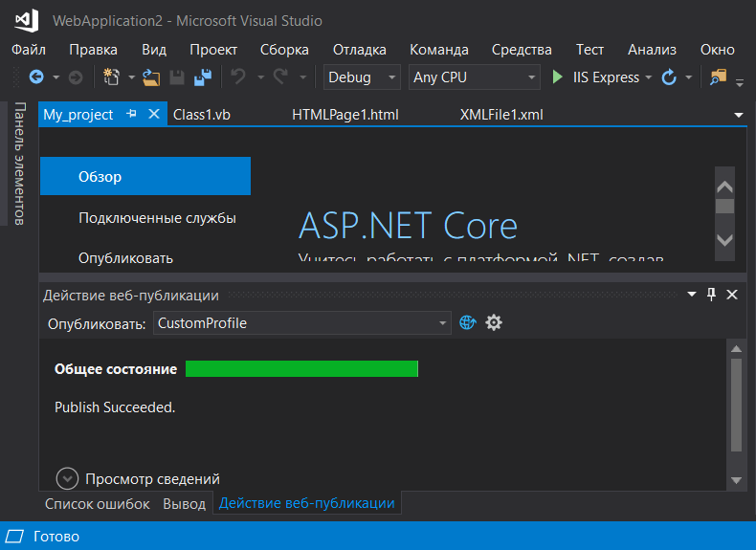Open the Проект menu
The height and width of the screenshot is (550, 756).
(x=213, y=50)
